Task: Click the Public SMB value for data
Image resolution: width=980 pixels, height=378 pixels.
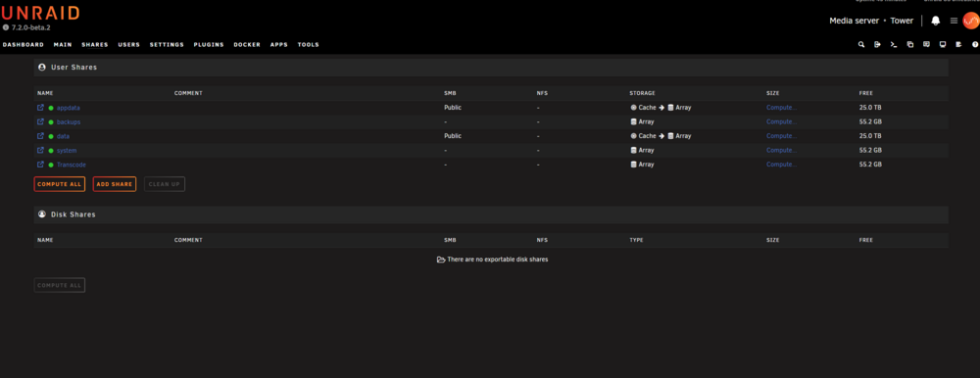Action: (453, 135)
